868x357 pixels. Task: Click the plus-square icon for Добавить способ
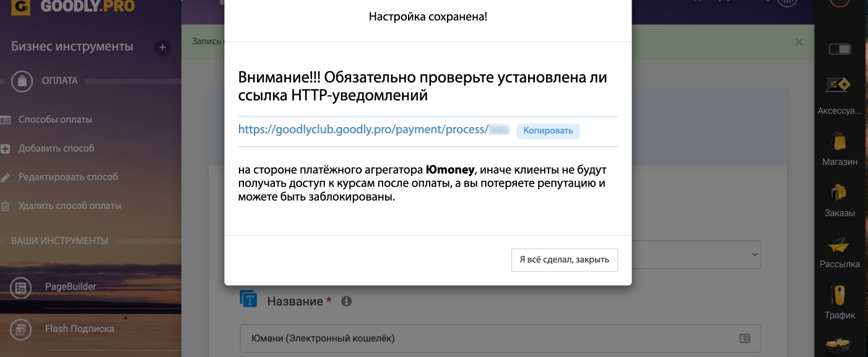(x=6, y=148)
